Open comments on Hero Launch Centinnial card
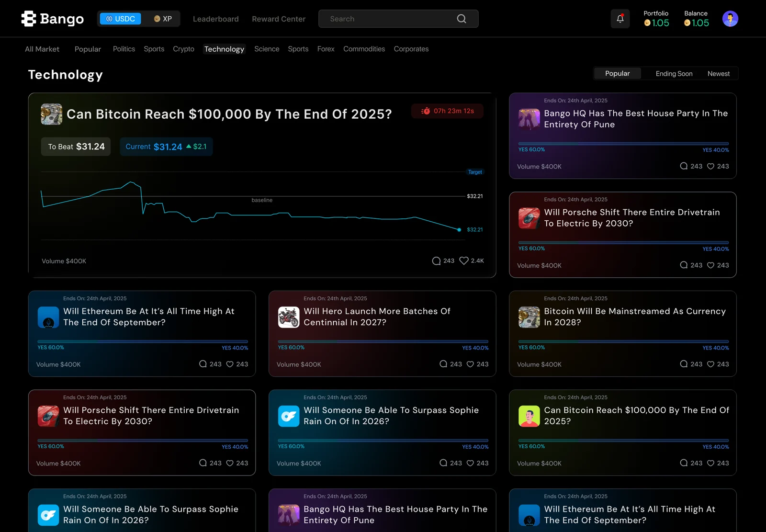 tap(443, 364)
